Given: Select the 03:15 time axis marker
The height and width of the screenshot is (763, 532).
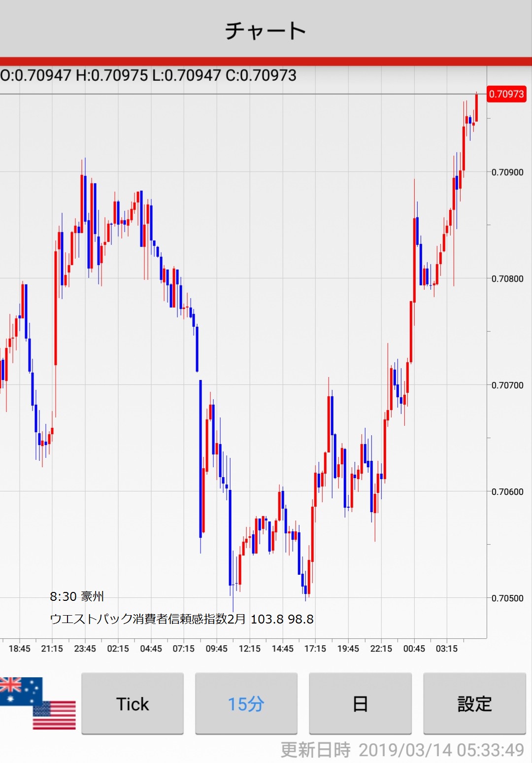Looking at the screenshot, I should [x=447, y=649].
